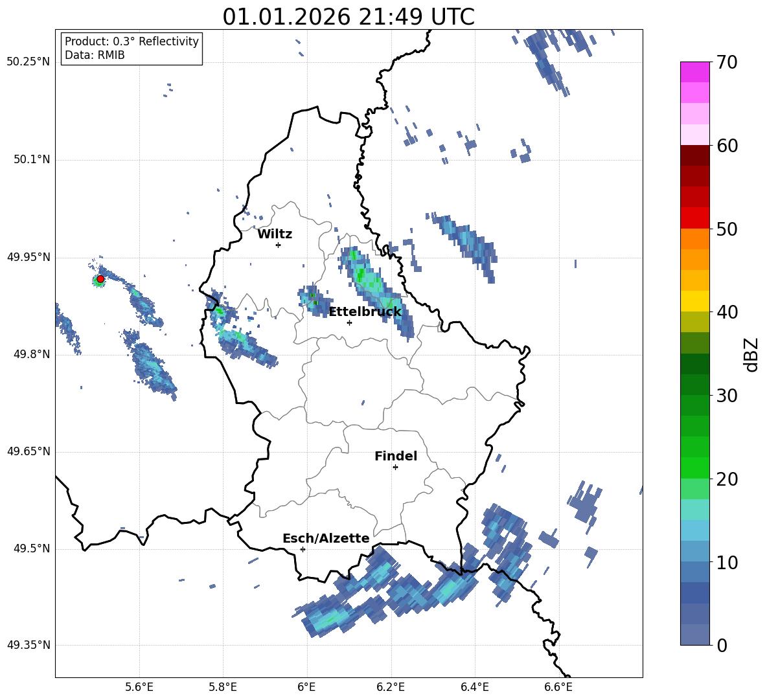The height and width of the screenshot is (700, 767).
Task: Pick the dark red 60 dBZ colorbar band
Action: point(694,155)
